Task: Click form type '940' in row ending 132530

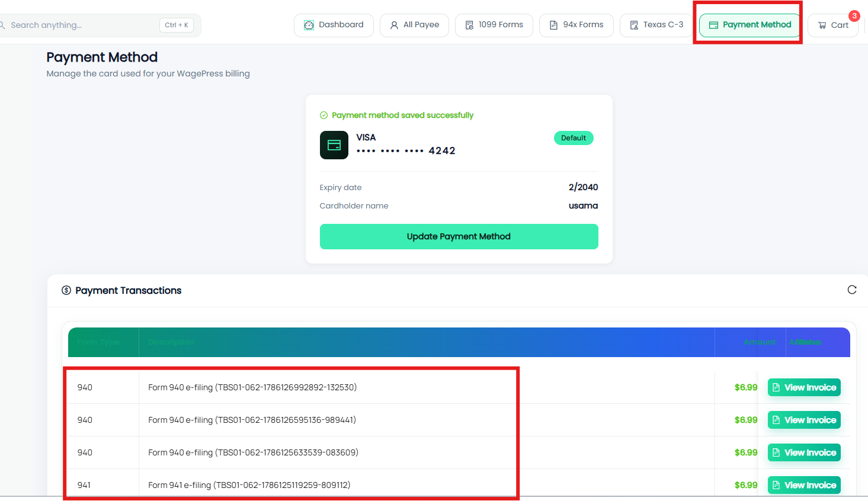Action: coord(85,387)
